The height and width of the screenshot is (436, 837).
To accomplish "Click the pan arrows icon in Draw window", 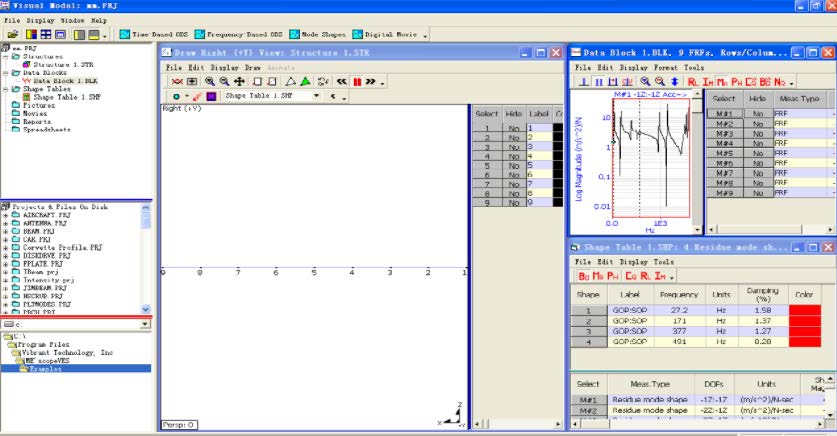I will point(240,81).
